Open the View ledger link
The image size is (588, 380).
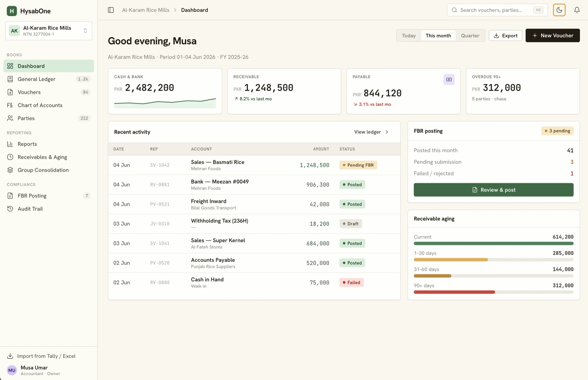click(371, 132)
